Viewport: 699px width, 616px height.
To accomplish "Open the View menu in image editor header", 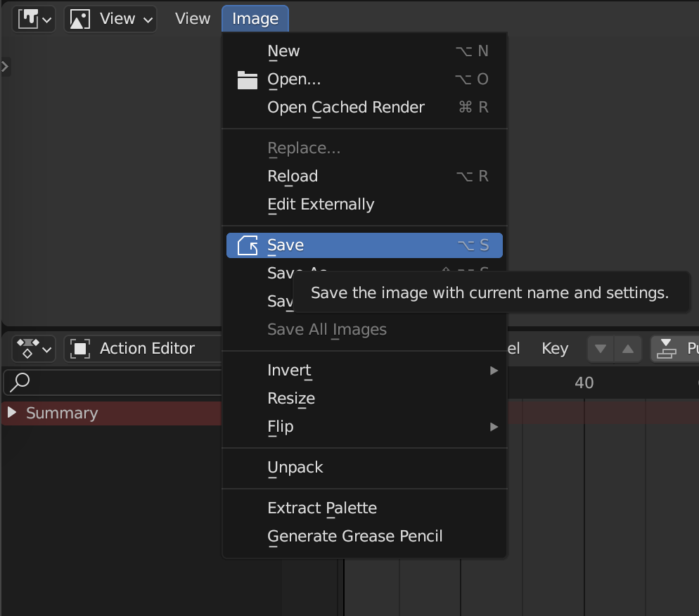I will 193,19.
